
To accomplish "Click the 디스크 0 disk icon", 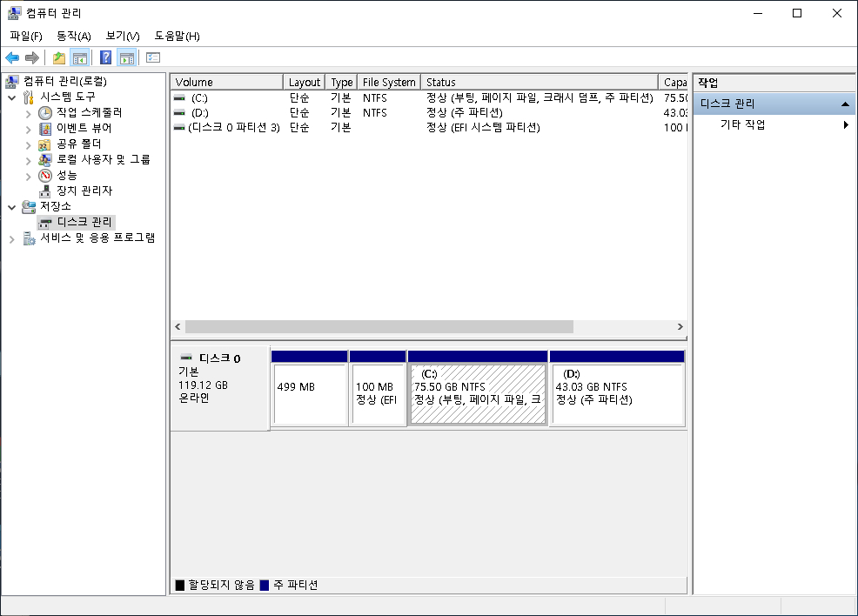I will click(x=185, y=356).
